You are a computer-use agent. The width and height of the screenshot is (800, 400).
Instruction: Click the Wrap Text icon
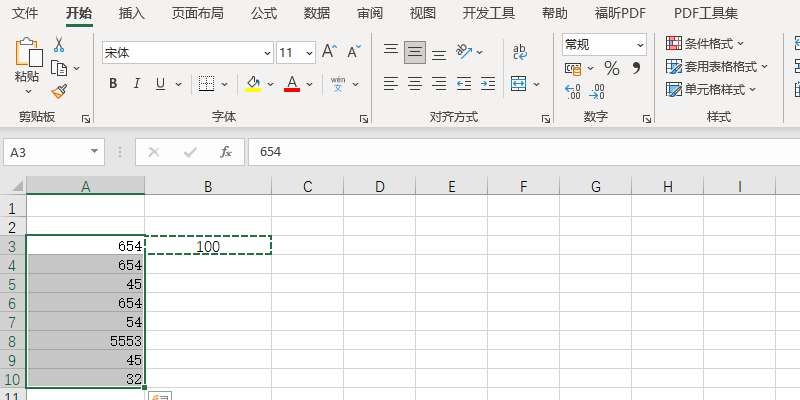tap(520, 52)
